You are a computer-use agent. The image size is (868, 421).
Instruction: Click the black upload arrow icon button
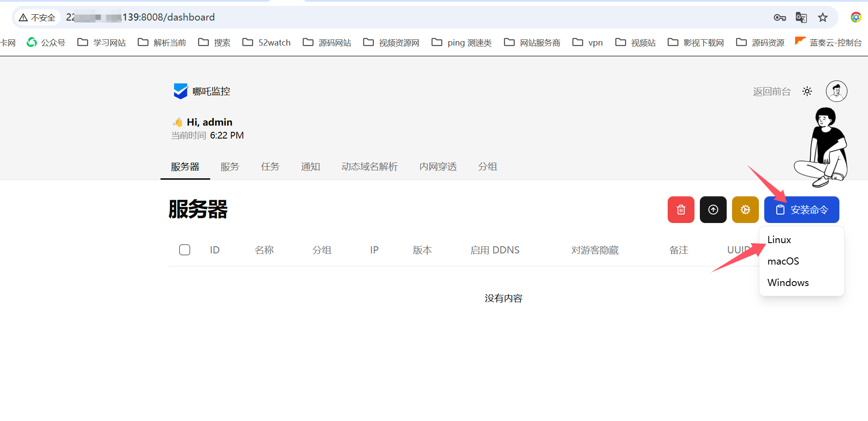point(713,210)
